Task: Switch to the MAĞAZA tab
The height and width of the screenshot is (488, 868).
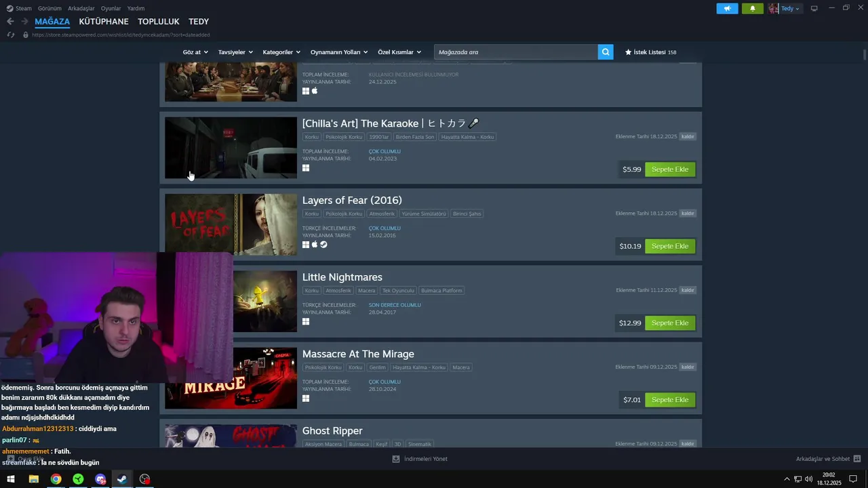Action: click(52, 22)
